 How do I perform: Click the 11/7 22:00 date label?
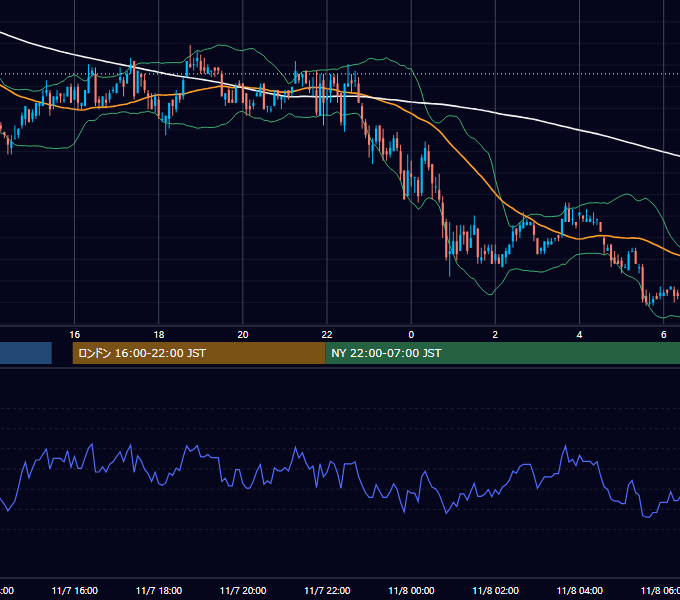pos(327,590)
